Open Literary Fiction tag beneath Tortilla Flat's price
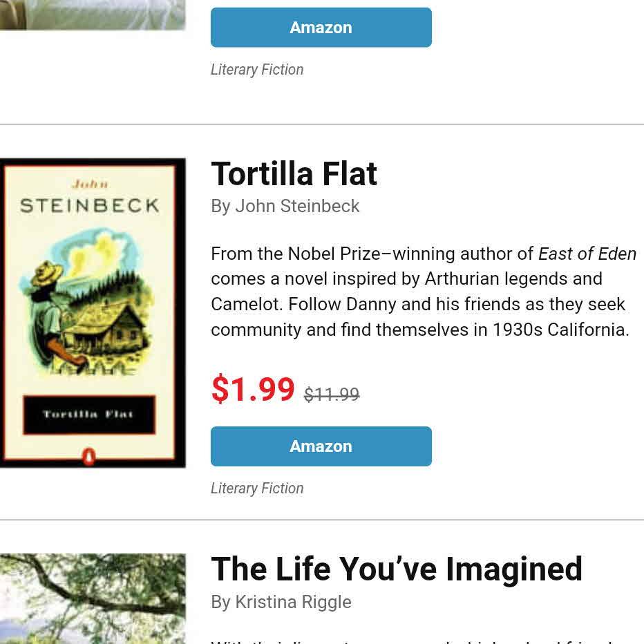644x644 pixels. click(257, 489)
